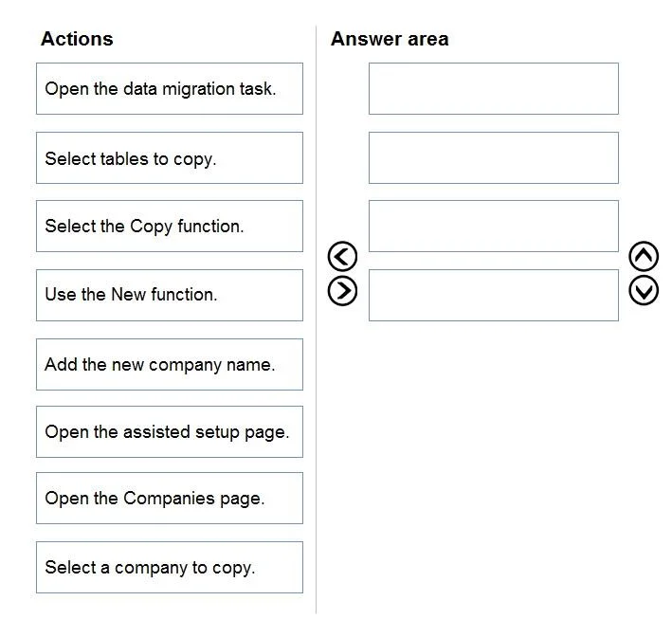Select 'Add the new company name.' action
Viewport: 672px width, 637px height.
tap(170, 364)
